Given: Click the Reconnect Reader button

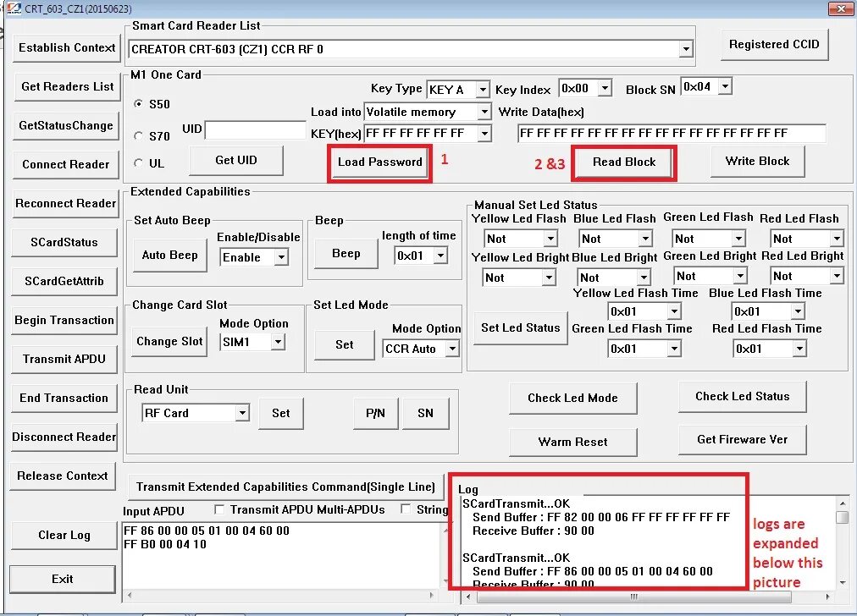Looking at the screenshot, I should click(65, 203).
